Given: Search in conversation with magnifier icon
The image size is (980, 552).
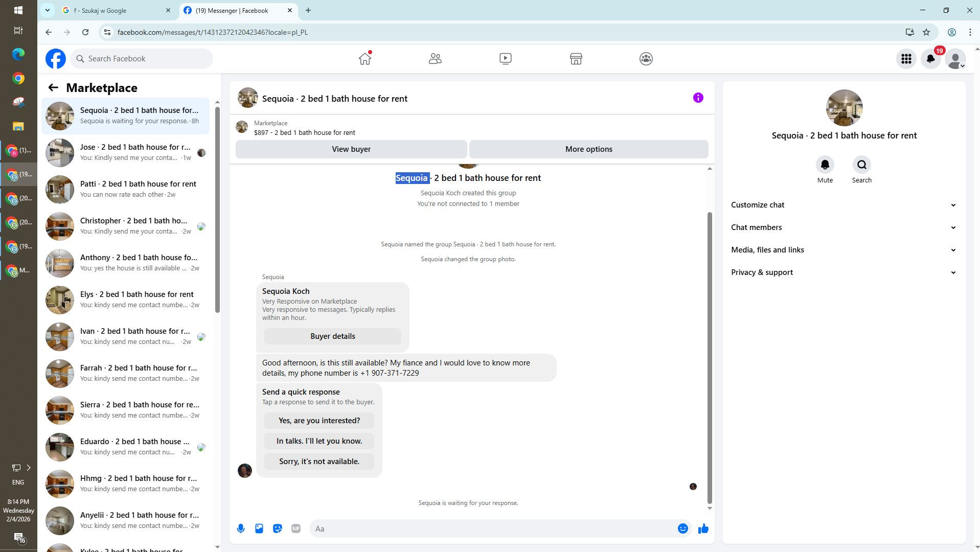Looking at the screenshot, I should click(861, 165).
